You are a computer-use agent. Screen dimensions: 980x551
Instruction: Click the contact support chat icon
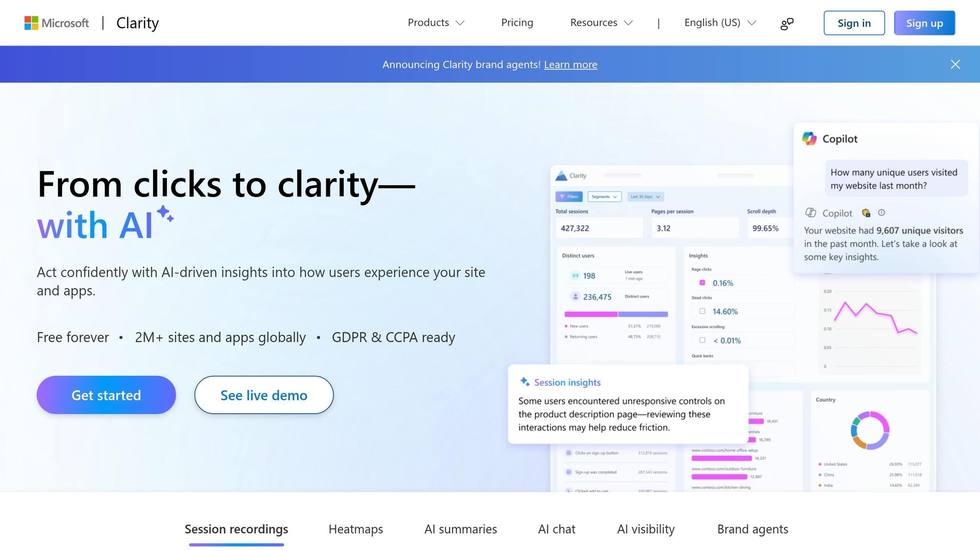click(x=787, y=23)
